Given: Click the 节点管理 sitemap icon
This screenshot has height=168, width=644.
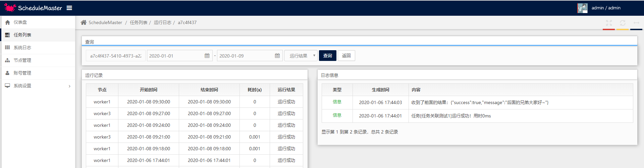Looking at the screenshot, I should (7, 60).
